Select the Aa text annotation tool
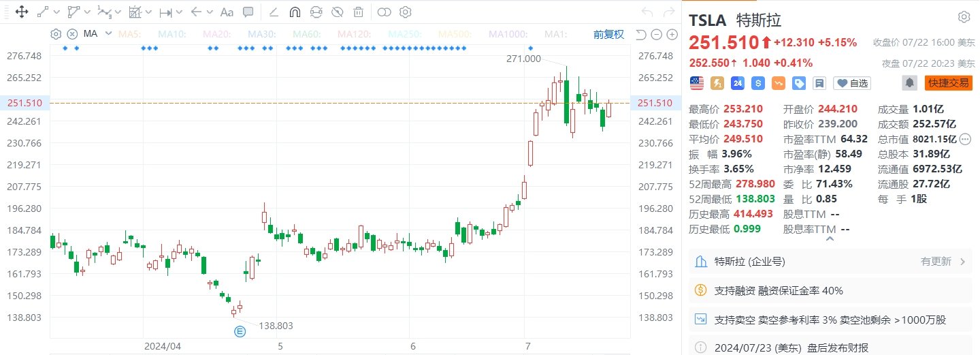The image size is (980, 355). click(227, 12)
